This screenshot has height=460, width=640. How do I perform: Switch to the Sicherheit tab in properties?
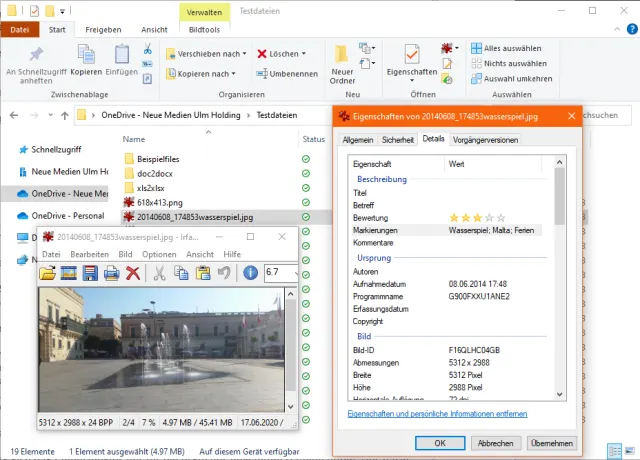click(x=398, y=139)
